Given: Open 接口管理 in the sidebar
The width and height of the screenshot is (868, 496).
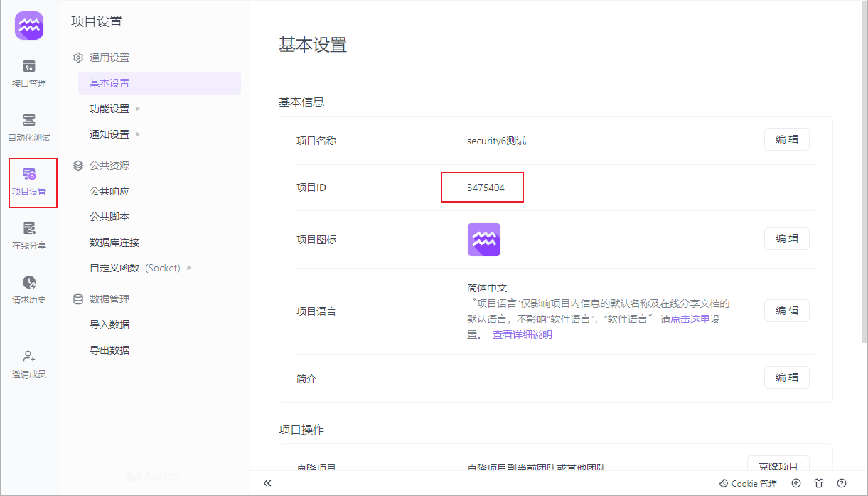Looking at the screenshot, I should (29, 74).
